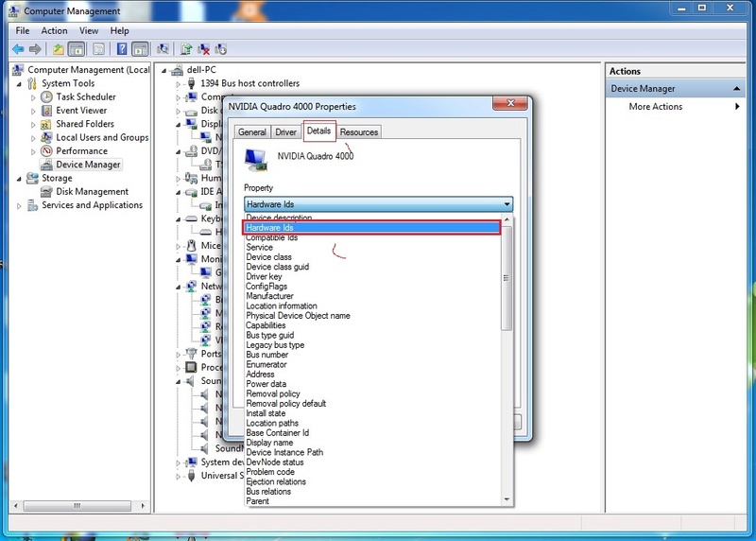Choose Hardware Ids from the property list

[371, 228]
